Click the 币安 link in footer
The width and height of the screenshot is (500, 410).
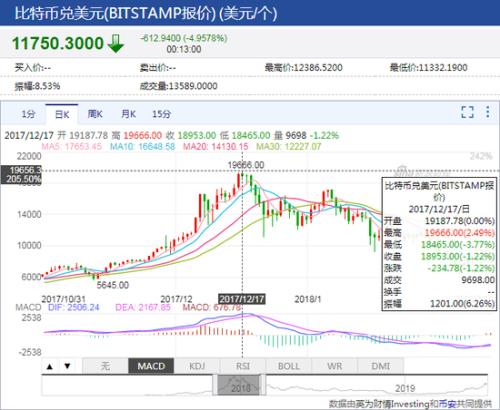447,404
